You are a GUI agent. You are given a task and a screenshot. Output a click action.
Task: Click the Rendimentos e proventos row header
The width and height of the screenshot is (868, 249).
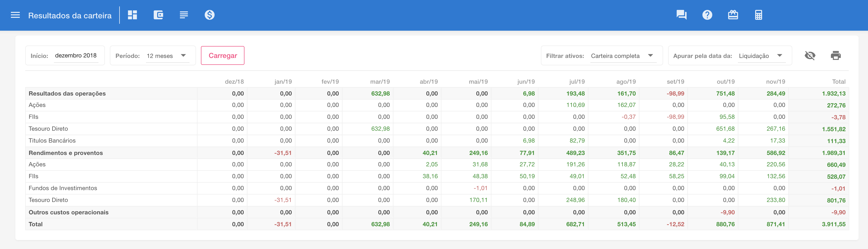66,153
